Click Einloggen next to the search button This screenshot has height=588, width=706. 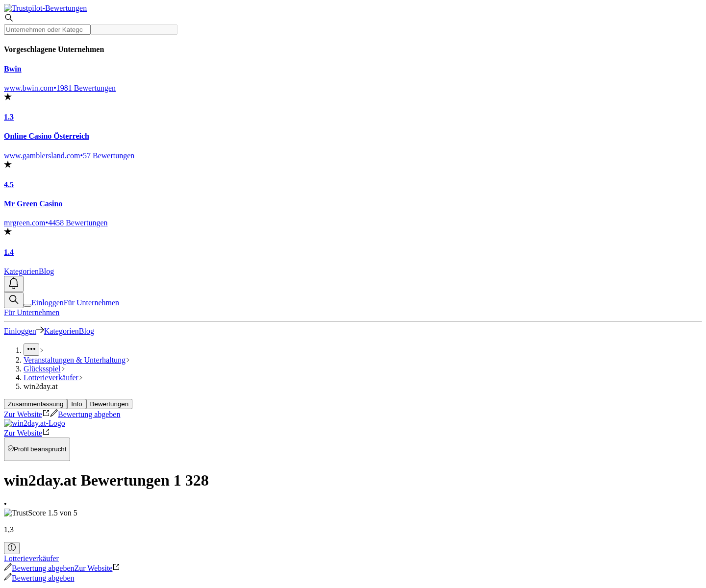pos(48,303)
